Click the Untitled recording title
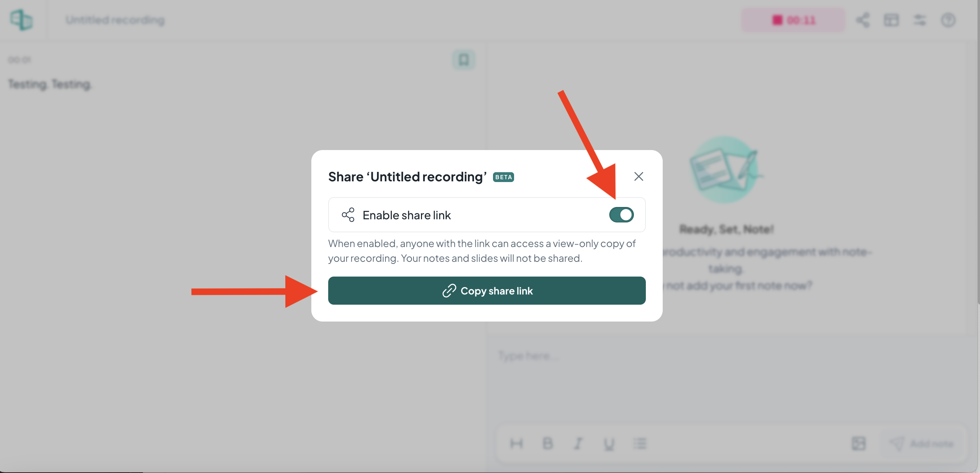The width and height of the screenshot is (980, 473). [x=115, y=20]
